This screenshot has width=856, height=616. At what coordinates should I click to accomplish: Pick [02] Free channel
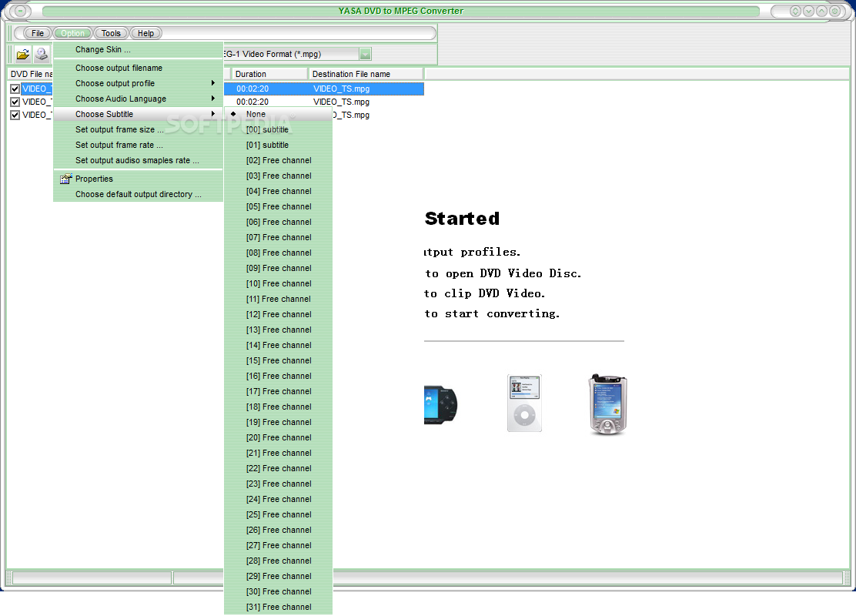point(278,160)
